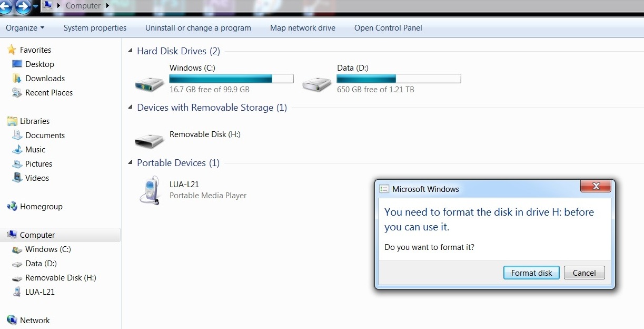Click the folder icon at address bar start
The width and height of the screenshot is (644, 329).
[47, 5]
